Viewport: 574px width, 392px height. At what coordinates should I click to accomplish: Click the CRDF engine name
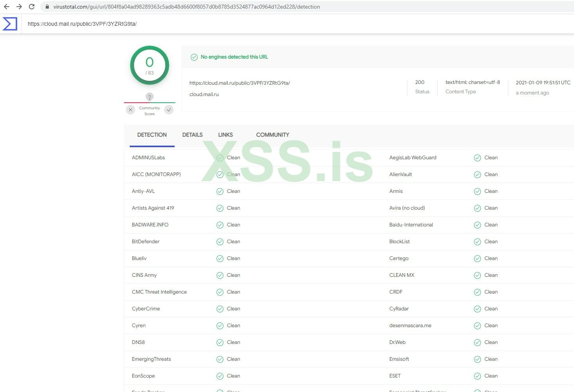396,292
